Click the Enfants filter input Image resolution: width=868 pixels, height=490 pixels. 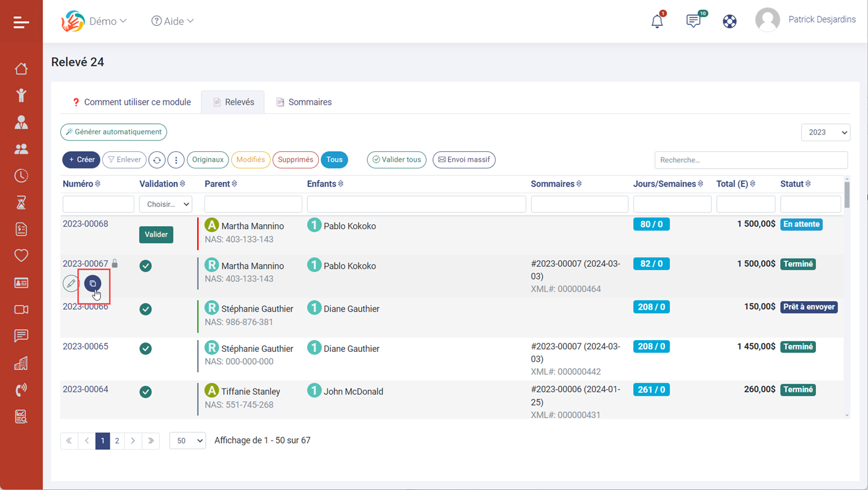pos(416,204)
